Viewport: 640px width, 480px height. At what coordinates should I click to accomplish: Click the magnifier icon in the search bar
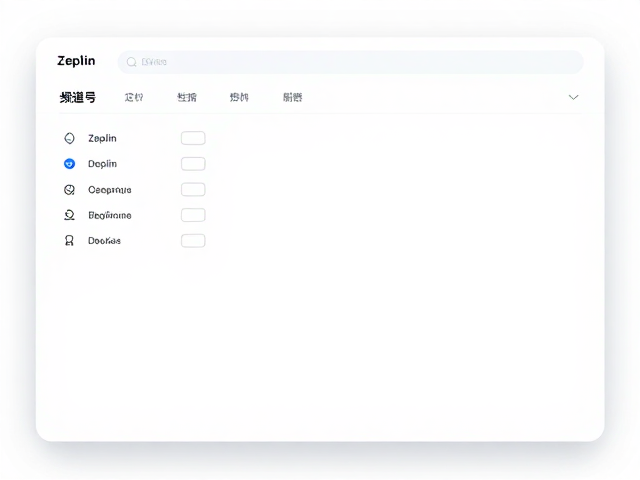coord(131,62)
